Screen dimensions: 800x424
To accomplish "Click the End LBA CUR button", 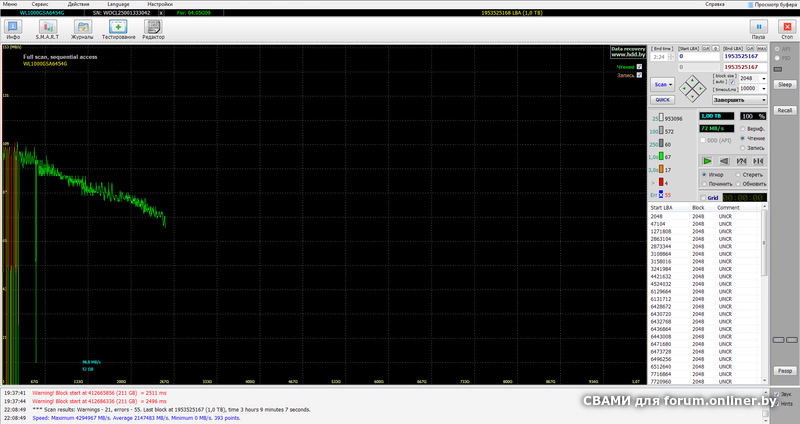I will click(751, 48).
